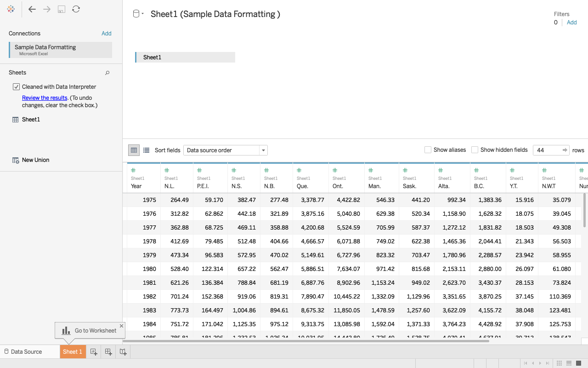Select the N.S. column header
Image resolution: width=588 pixels, height=368 pixels.
coord(244,178)
